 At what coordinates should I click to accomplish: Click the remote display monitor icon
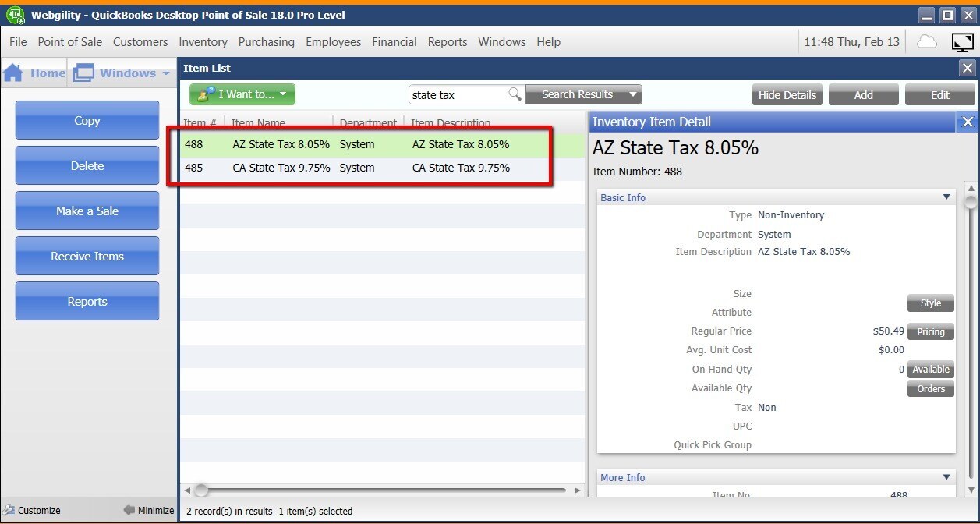(962, 42)
